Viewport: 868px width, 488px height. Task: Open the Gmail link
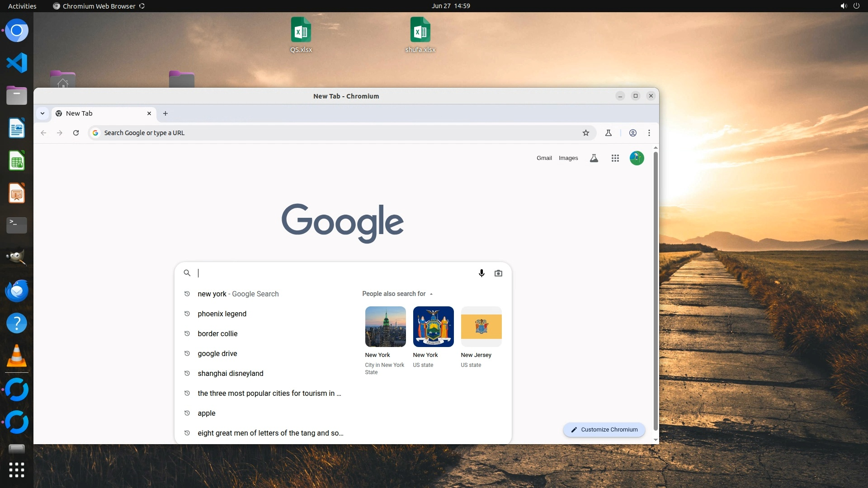[x=544, y=158]
